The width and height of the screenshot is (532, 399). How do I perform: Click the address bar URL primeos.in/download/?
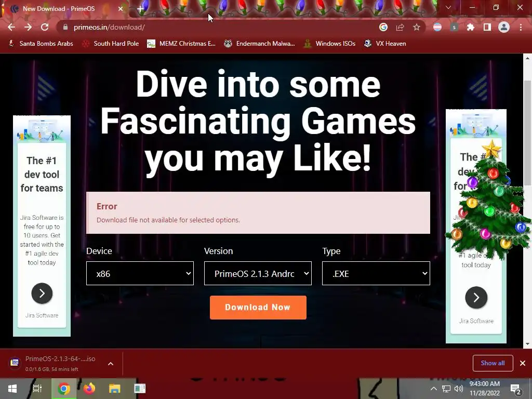pos(109,27)
